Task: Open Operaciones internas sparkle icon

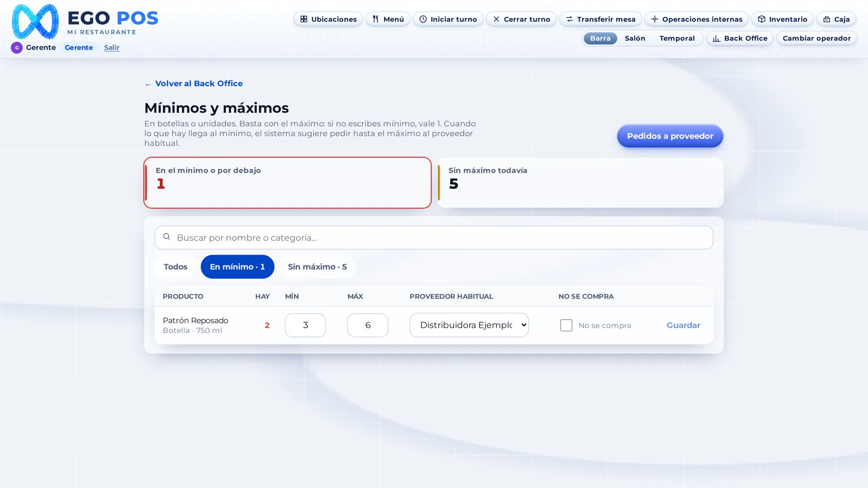Action: click(x=654, y=19)
